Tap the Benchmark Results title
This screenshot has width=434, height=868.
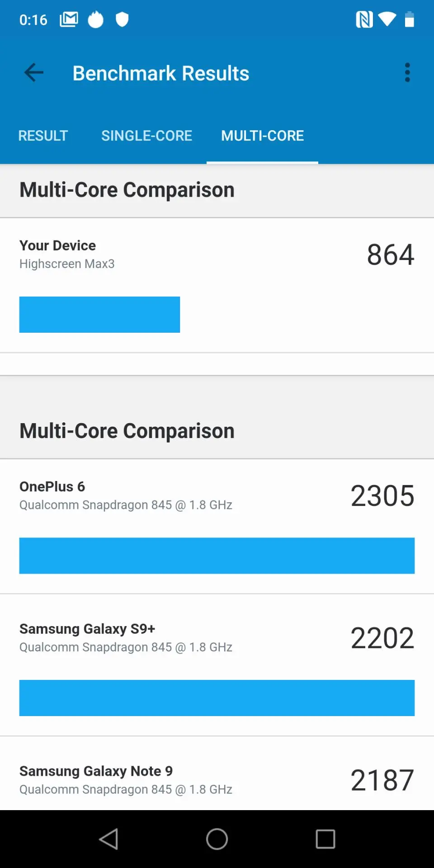[161, 73]
